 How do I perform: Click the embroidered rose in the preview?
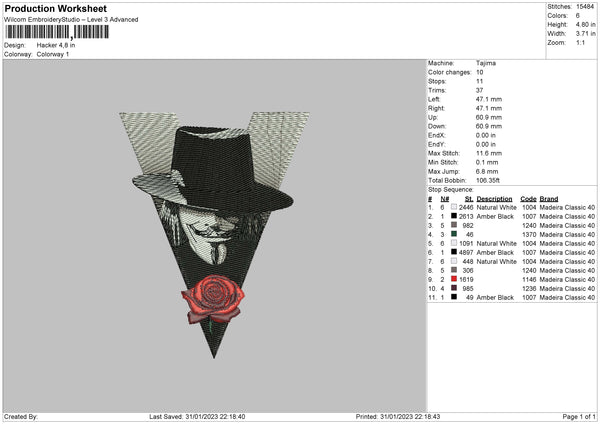tap(213, 298)
